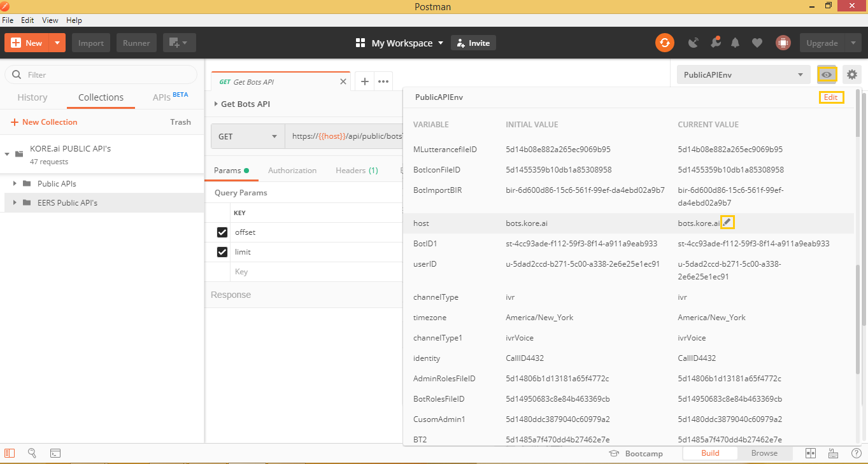Uncheck the offset query param checkbox
Screen dimensions: 868x464
point(222,232)
